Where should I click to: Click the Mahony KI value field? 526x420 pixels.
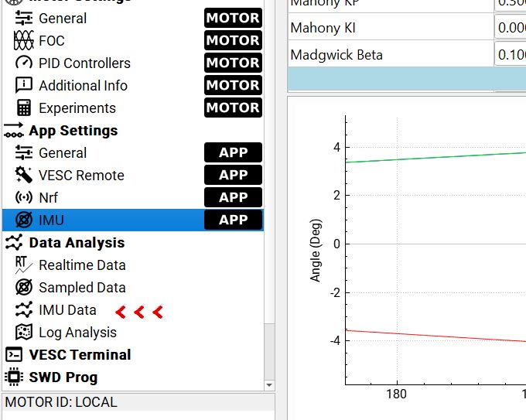[510, 29]
